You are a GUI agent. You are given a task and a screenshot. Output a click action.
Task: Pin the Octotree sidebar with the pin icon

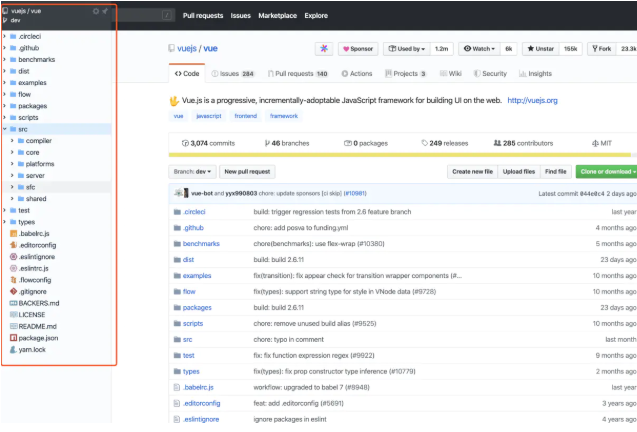click(x=105, y=11)
